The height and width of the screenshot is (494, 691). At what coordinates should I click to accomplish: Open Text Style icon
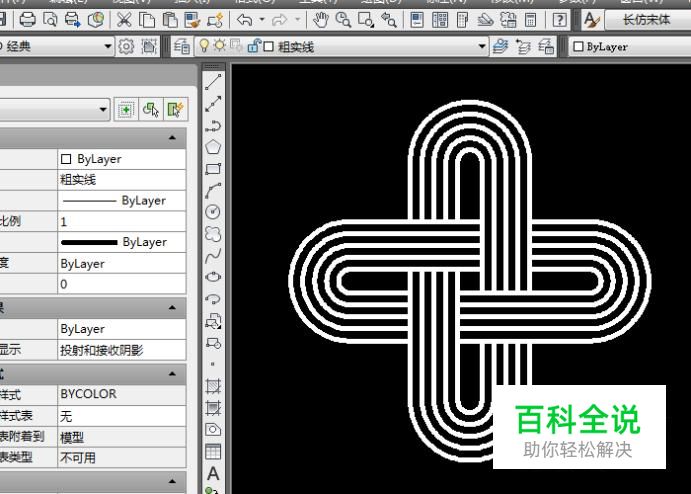pyautogui.click(x=592, y=19)
